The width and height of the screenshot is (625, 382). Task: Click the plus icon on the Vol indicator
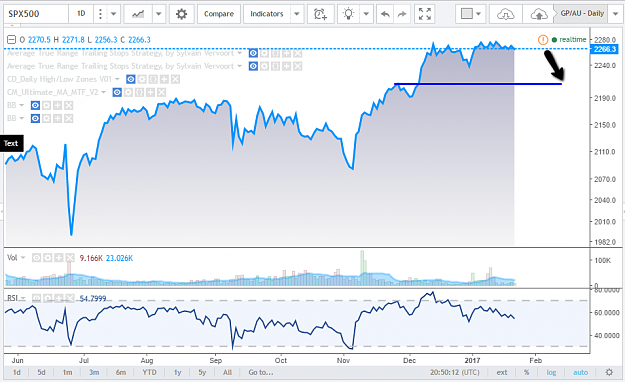[x=59, y=258]
